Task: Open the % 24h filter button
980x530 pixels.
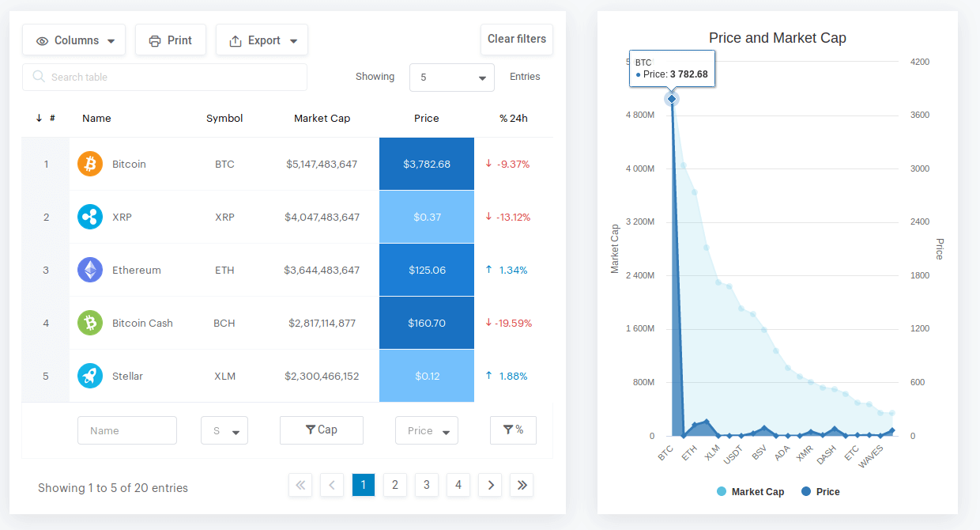Action: [513, 430]
